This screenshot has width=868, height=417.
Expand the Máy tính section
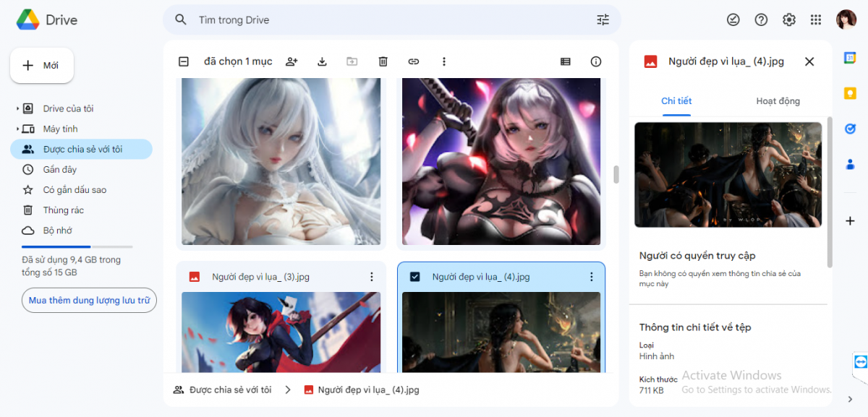(17, 129)
